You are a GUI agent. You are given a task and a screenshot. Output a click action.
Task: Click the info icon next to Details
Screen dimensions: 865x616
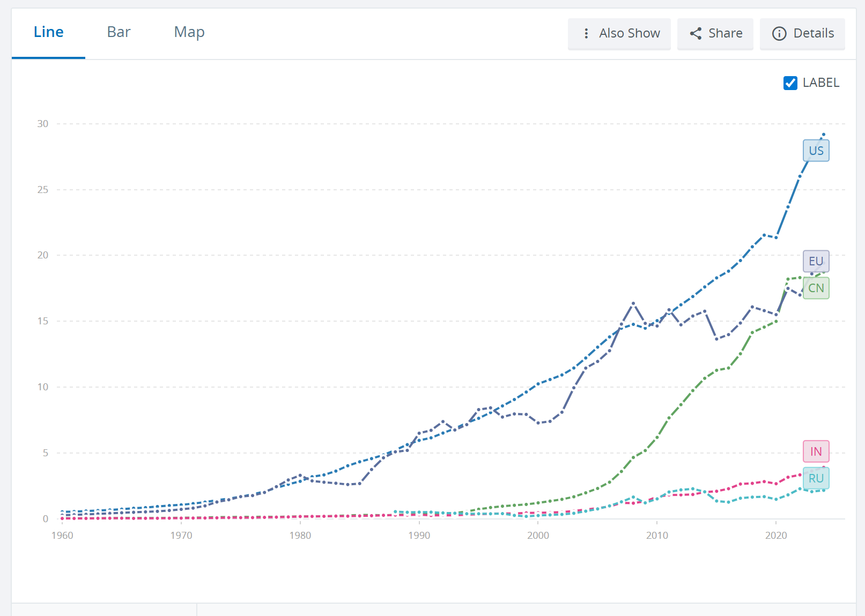tap(779, 33)
